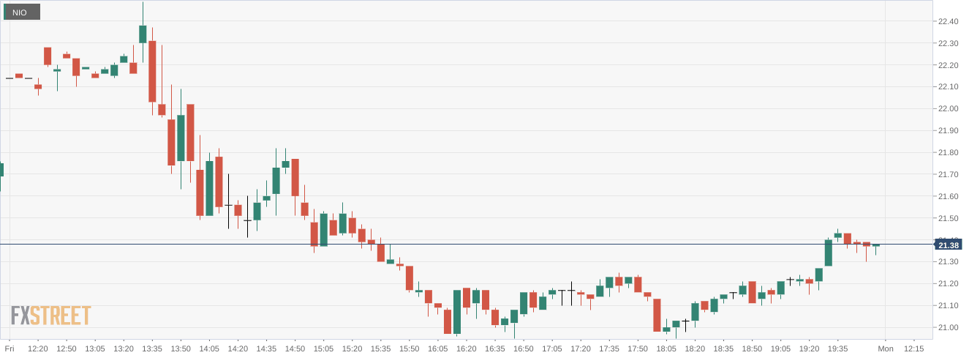980x358 pixels.
Task: Click the FXStreet watermark logo
Action: tap(50, 316)
